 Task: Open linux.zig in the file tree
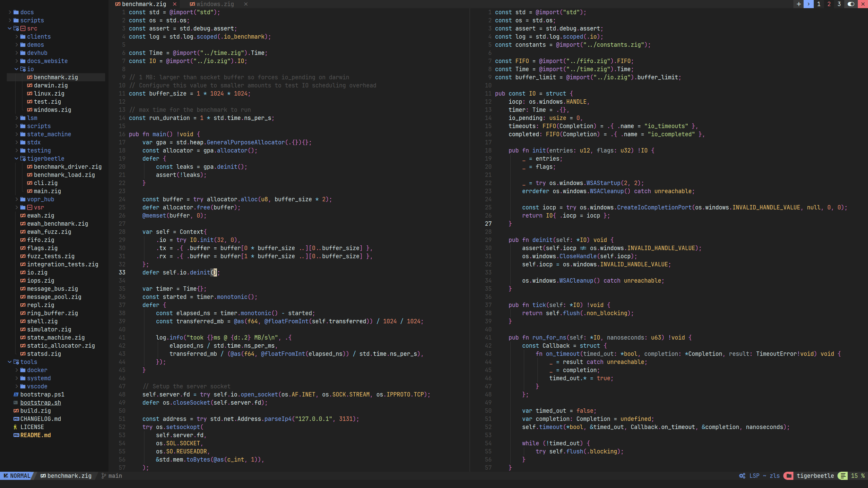49,94
